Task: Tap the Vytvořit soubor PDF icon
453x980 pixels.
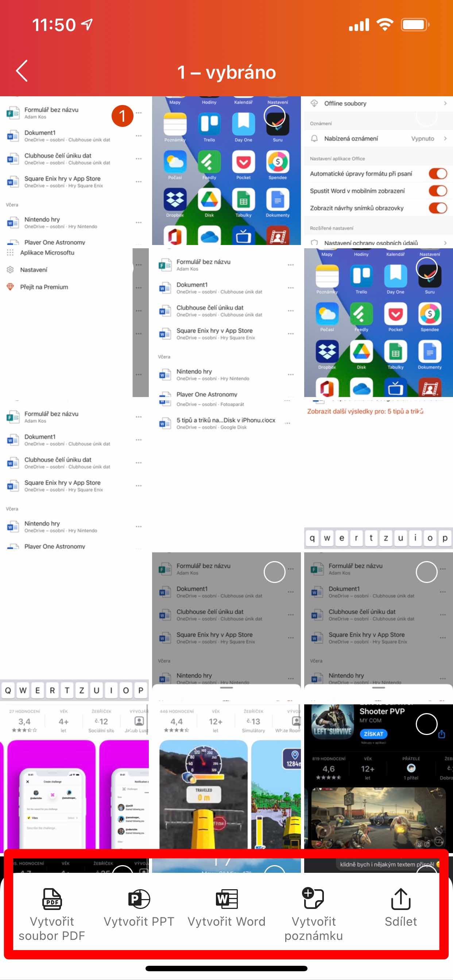Action: pyautogui.click(x=52, y=899)
